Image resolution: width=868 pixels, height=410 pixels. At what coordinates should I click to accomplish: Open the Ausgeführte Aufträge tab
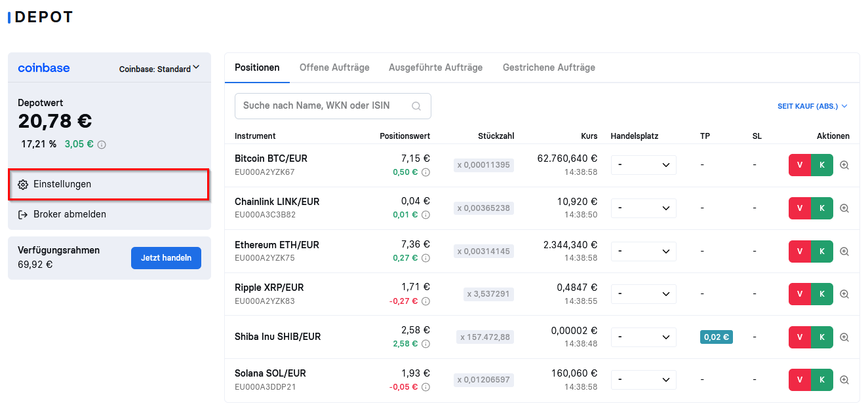coord(435,67)
